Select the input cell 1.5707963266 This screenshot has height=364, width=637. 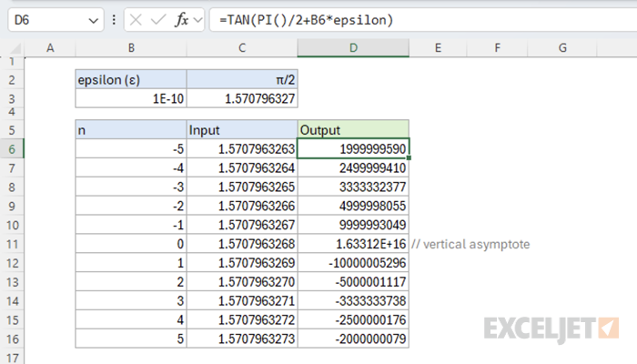tap(242, 206)
